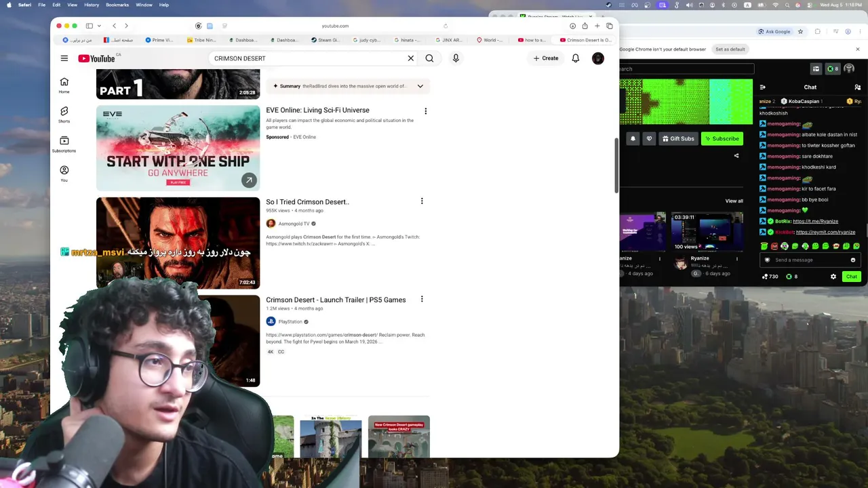The width and height of the screenshot is (868, 488).
Task: Open the Apple menu
Action: coord(9,5)
